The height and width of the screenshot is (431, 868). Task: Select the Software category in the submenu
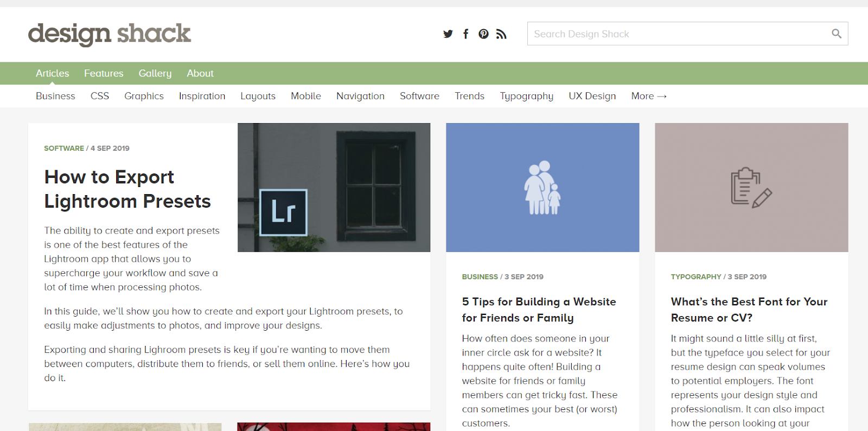click(x=419, y=96)
